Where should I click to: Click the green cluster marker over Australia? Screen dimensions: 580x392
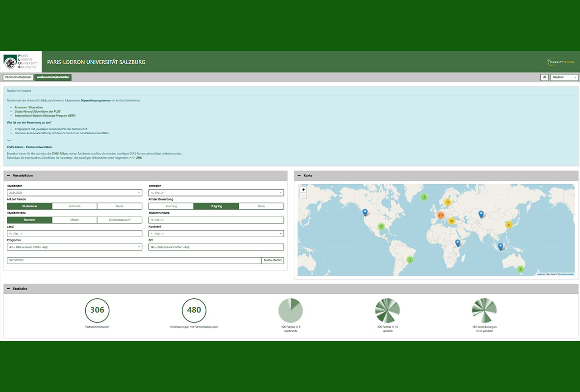pyautogui.click(x=521, y=269)
